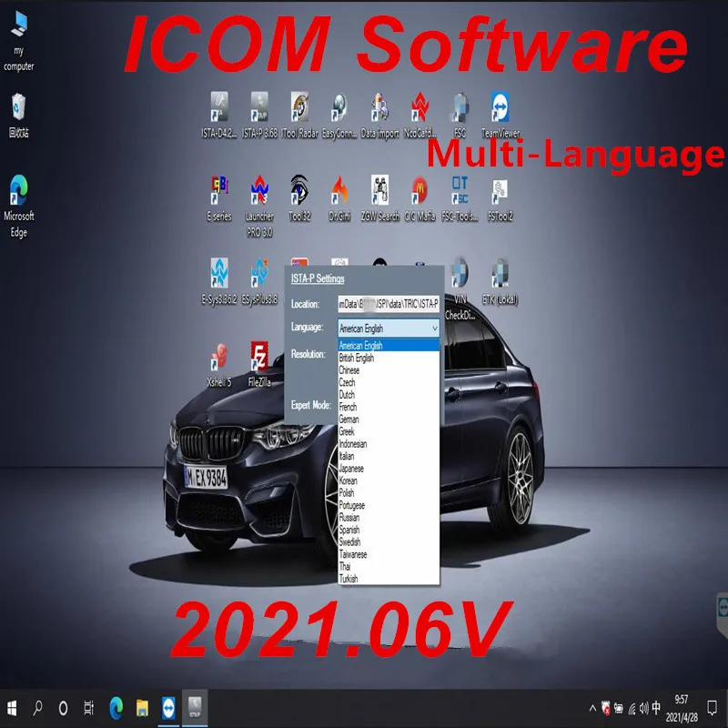Open the E-Sys 3.36.2 shortcut

(x=219, y=281)
